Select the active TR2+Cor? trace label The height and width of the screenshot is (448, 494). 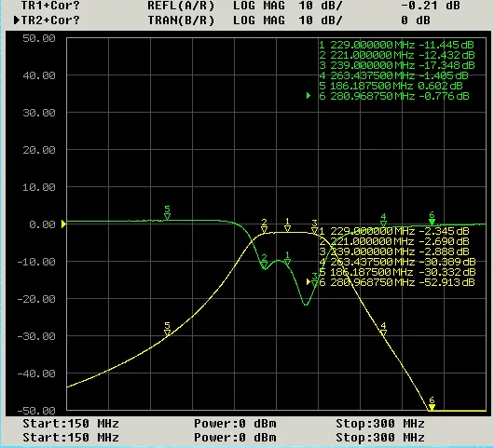(x=50, y=20)
